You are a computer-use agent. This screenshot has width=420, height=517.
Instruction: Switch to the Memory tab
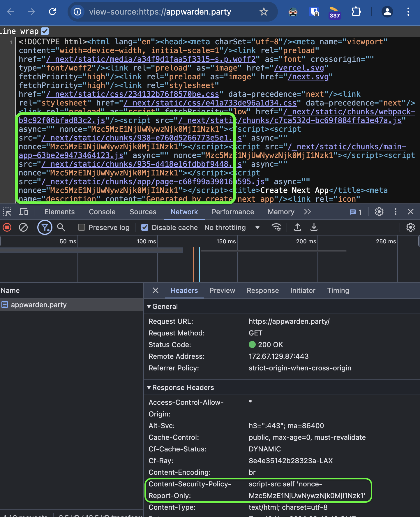281,212
